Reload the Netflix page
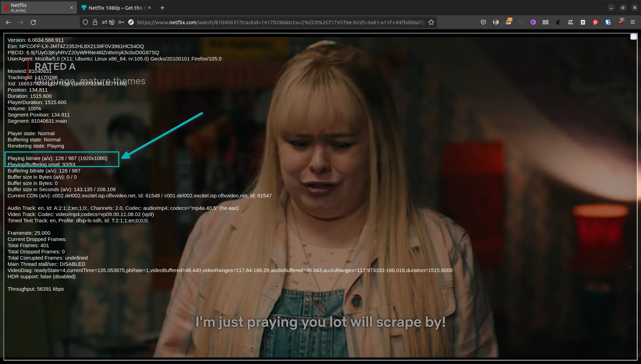This screenshot has width=641, height=364. coord(33,22)
